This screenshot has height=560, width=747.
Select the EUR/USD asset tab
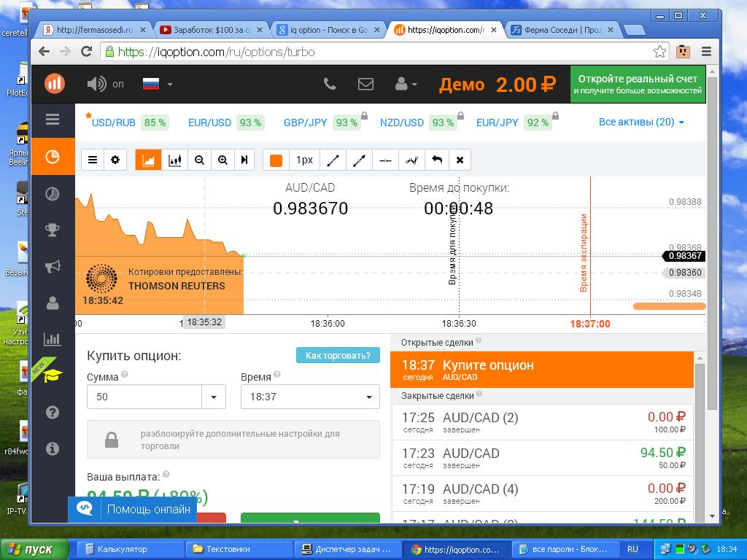point(226,122)
